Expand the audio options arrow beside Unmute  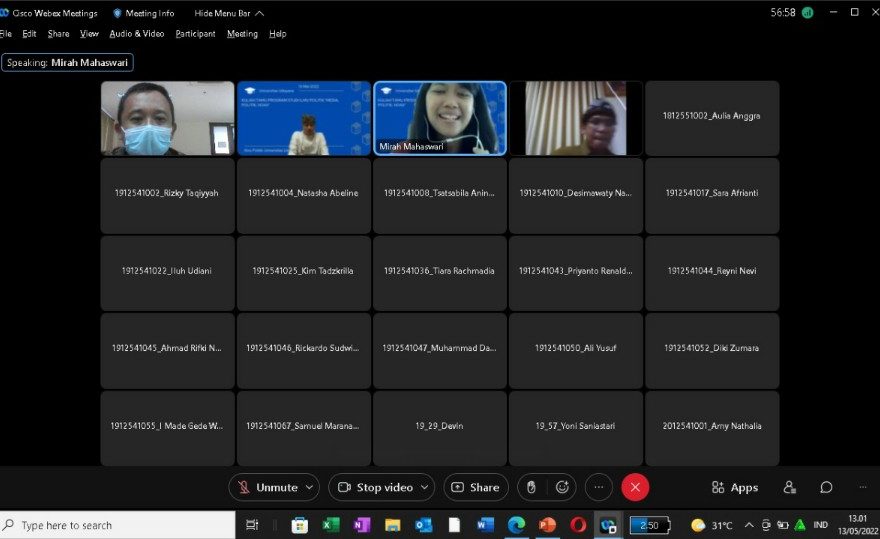(x=309, y=487)
